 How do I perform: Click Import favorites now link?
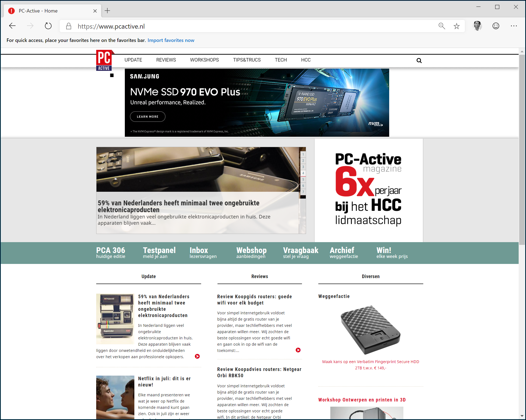click(171, 40)
